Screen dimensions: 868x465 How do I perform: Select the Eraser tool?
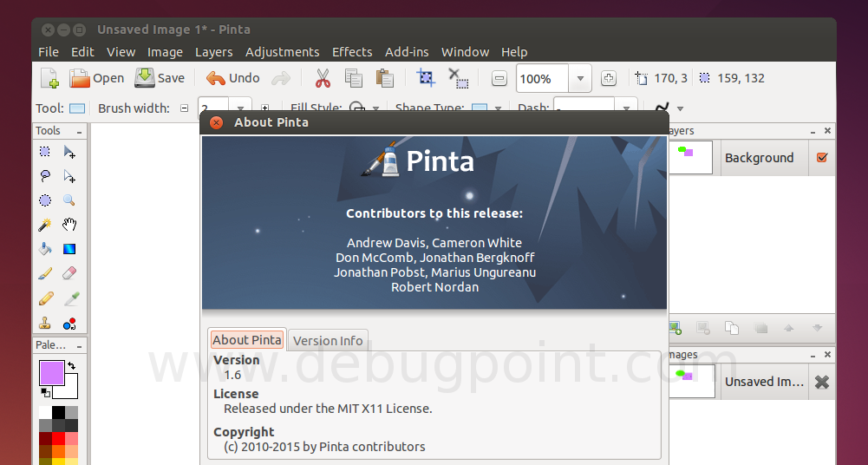[69, 273]
